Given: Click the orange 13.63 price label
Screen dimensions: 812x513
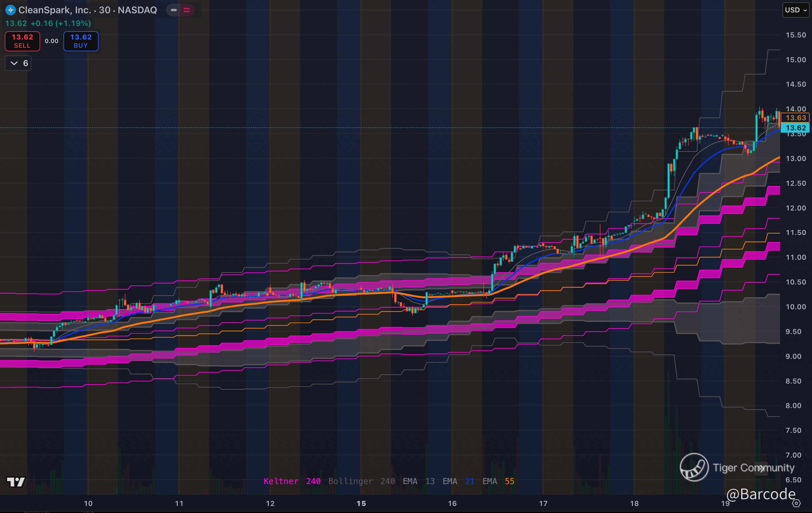Looking at the screenshot, I should coord(795,118).
